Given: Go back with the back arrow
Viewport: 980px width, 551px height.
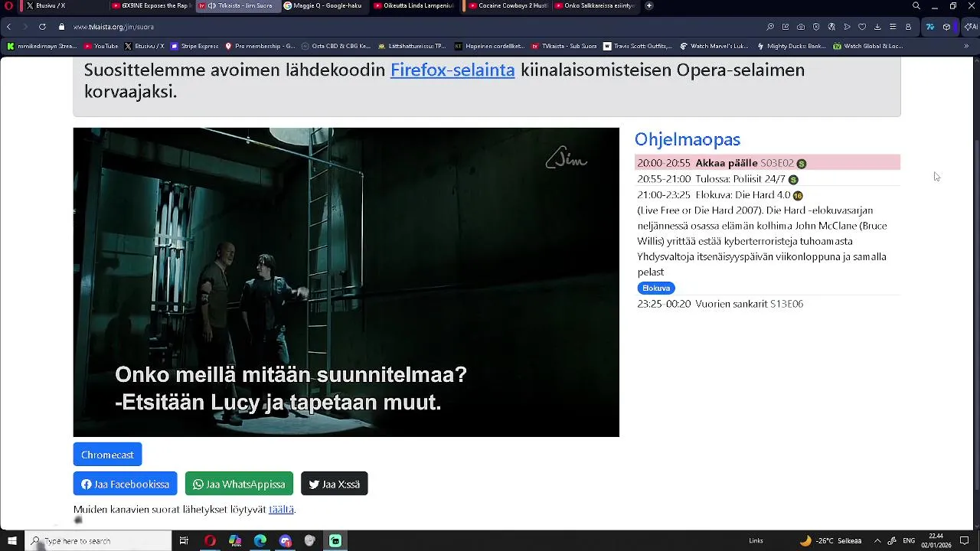Looking at the screenshot, I should click(9, 27).
